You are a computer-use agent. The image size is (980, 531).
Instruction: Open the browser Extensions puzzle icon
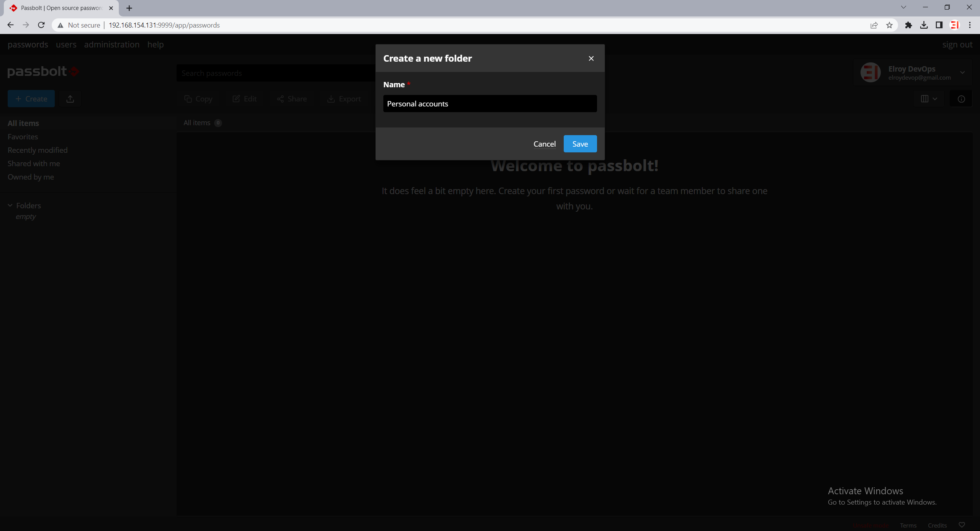908,25
